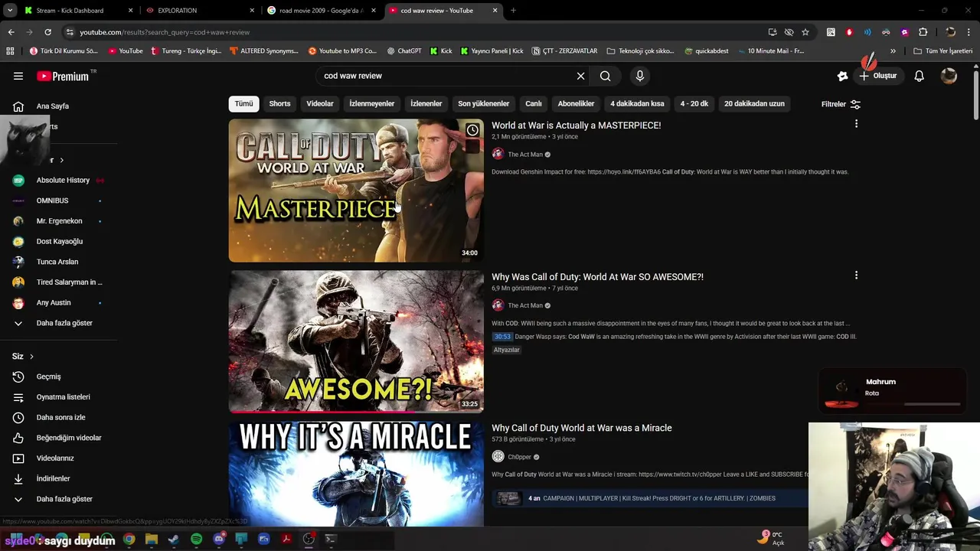Expand the 4 an chapters row
Screen dimensions: 980x551
tap(649, 498)
